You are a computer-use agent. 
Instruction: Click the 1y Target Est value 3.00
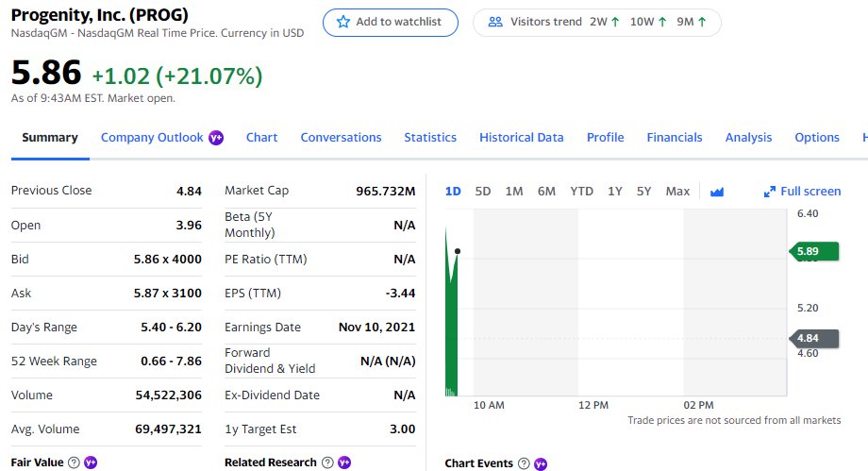pyautogui.click(x=403, y=429)
